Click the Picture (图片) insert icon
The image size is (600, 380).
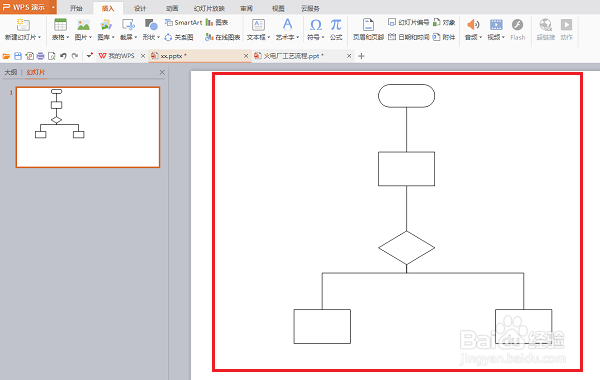[83, 25]
